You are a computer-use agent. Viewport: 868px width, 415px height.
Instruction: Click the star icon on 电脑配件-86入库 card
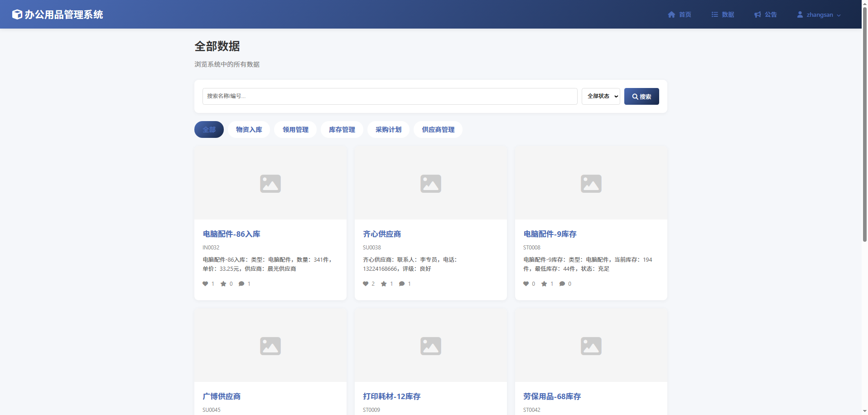coord(223,284)
